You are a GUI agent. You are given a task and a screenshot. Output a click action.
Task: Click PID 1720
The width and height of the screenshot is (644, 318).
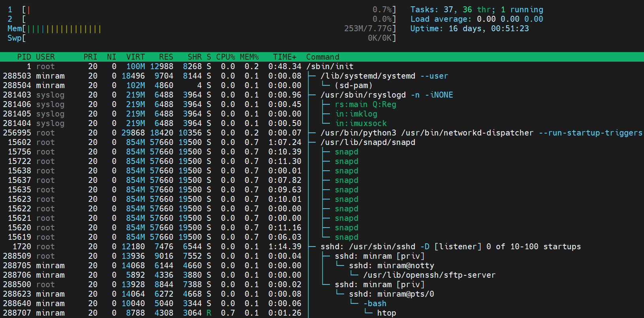(22, 246)
